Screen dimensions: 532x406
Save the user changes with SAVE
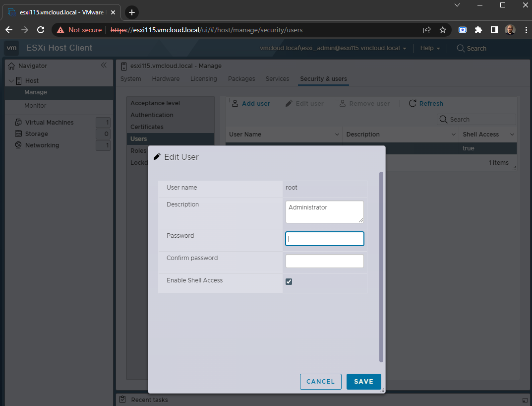[363, 381]
